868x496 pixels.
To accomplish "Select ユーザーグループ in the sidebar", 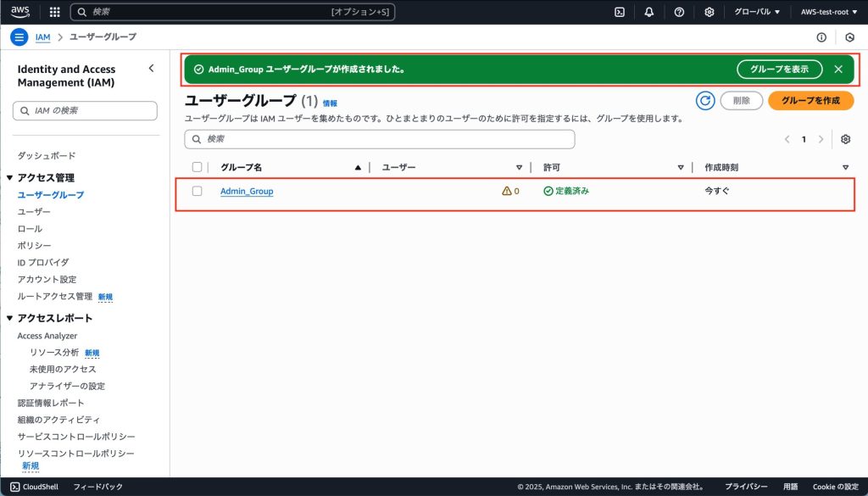I will [x=51, y=195].
